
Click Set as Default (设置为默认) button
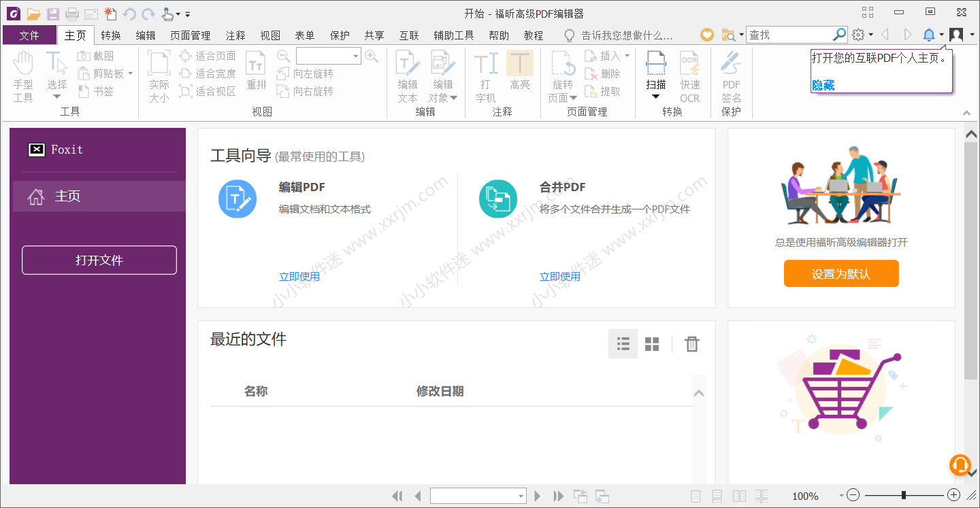click(x=841, y=273)
